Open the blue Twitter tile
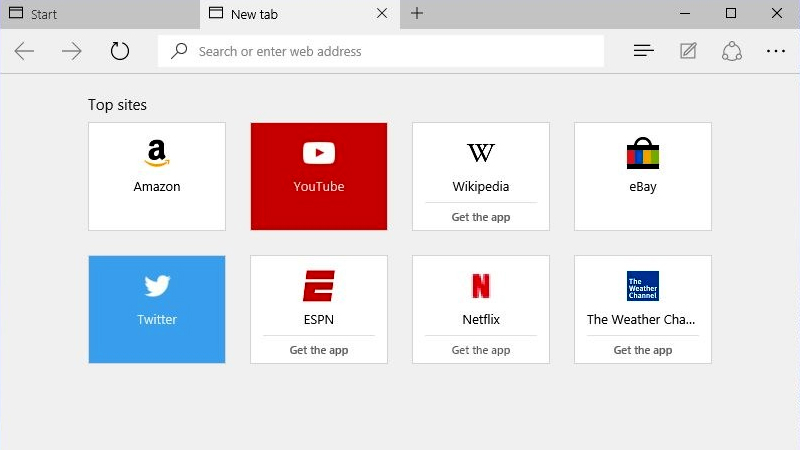The height and width of the screenshot is (450, 800). [x=157, y=309]
